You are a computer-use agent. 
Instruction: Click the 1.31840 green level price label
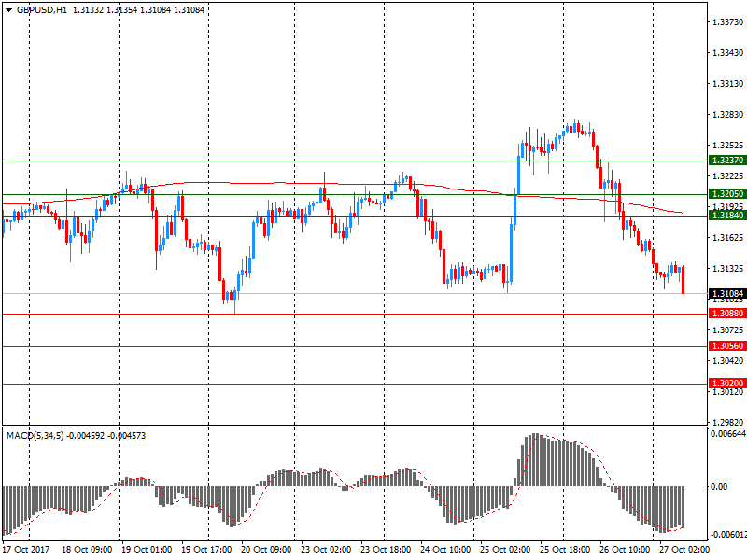(727, 216)
